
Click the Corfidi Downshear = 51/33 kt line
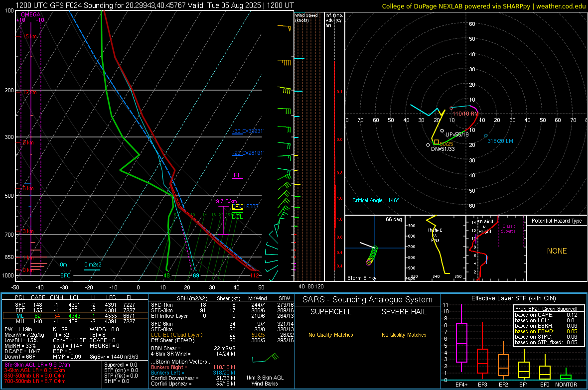(193, 378)
